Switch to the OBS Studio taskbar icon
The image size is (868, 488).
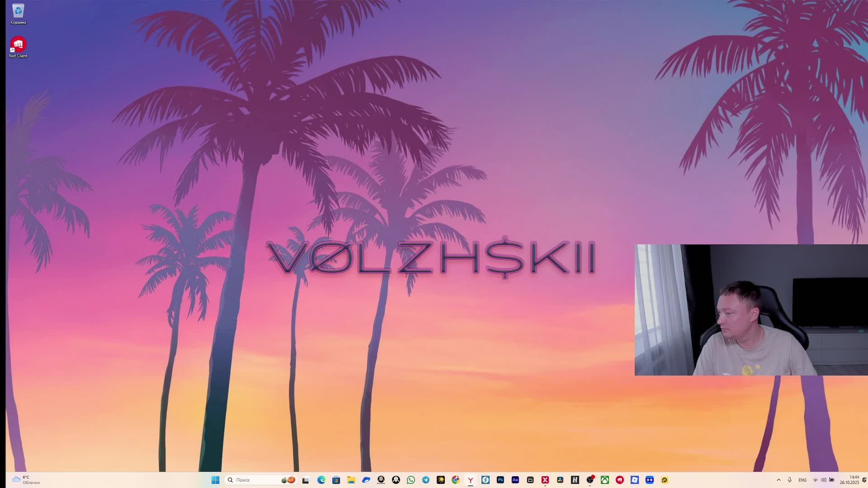pos(590,480)
